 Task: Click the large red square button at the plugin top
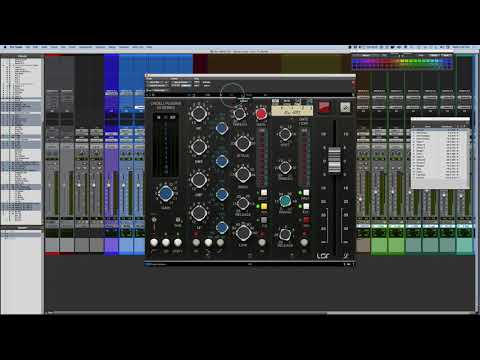click(324, 107)
